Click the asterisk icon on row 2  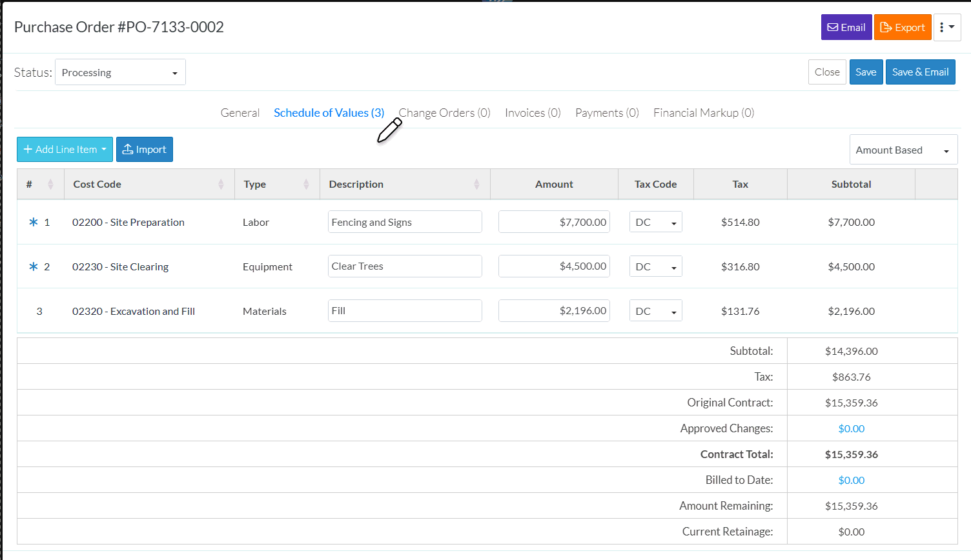coord(34,266)
